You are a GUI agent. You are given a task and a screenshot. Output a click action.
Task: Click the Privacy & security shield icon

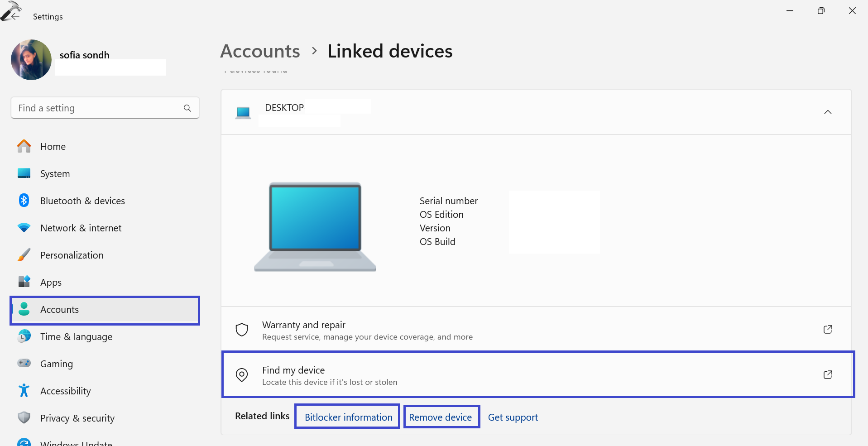click(24, 418)
